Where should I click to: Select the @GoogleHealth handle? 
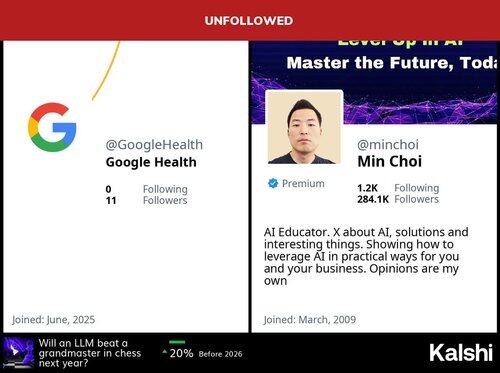pos(154,145)
